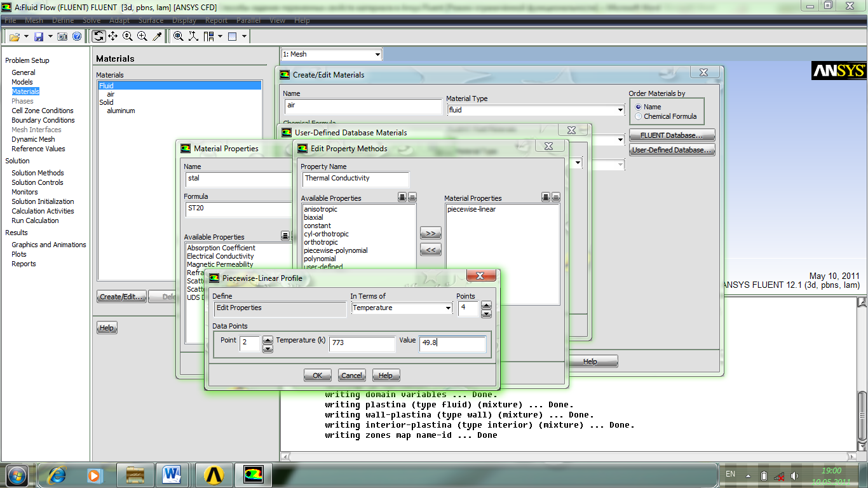The image size is (868, 488).
Task: Click the Value input field showing 49.8
Action: [x=452, y=344]
